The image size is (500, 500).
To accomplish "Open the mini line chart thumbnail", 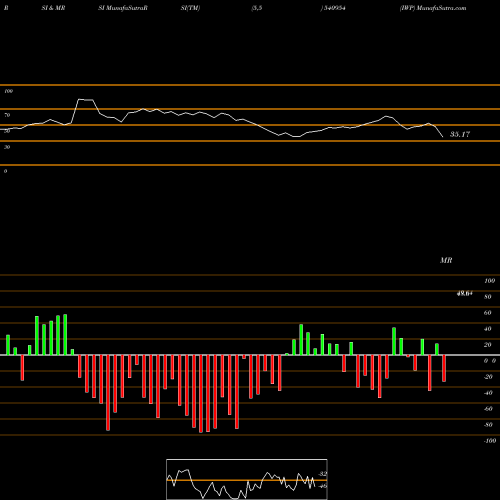I will point(247,479).
